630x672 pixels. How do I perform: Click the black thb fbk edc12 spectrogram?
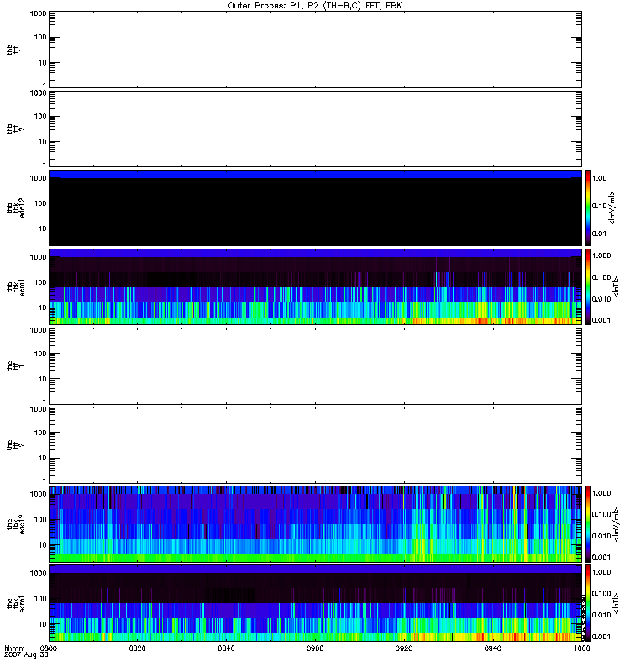point(315,212)
